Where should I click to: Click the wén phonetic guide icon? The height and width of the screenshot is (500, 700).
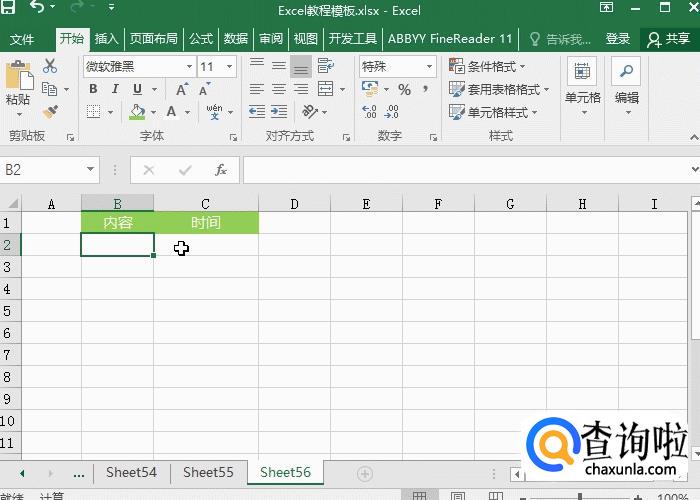(x=214, y=112)
